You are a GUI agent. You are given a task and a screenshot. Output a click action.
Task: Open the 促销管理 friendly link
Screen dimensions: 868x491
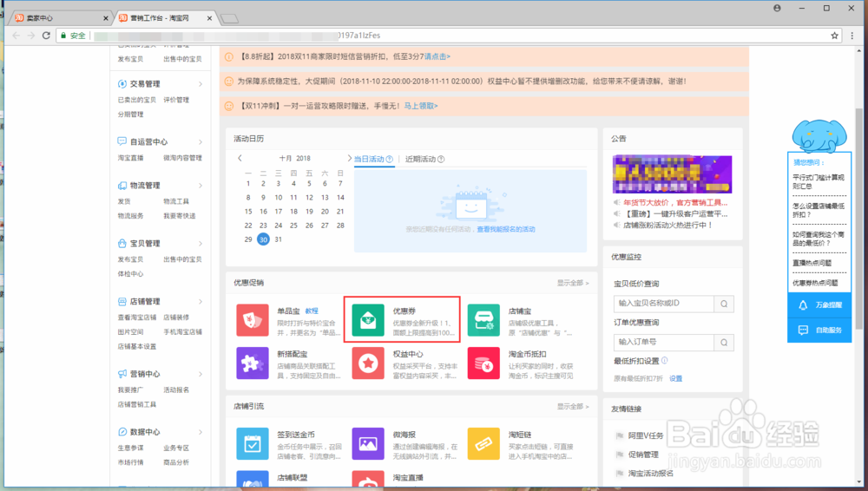click(x=643, y=455)
